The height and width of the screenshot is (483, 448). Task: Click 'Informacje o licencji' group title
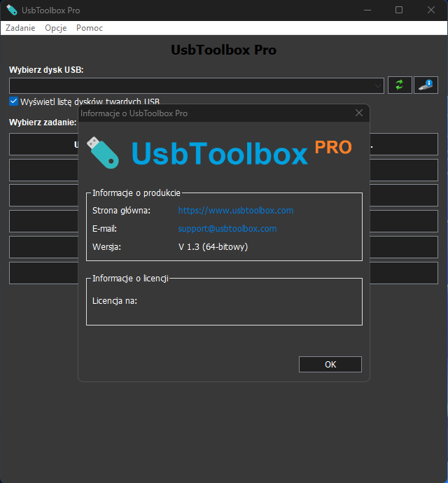pos(130,279)
